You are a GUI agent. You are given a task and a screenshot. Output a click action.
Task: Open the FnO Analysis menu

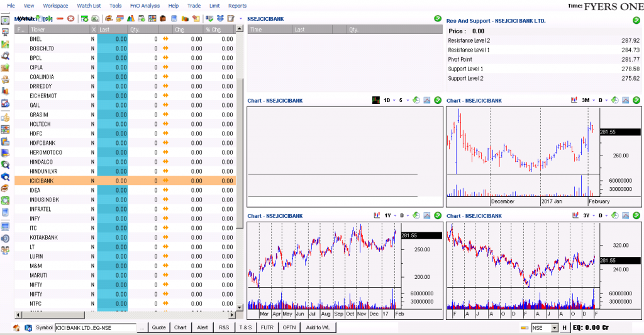(x=145, y=6)
